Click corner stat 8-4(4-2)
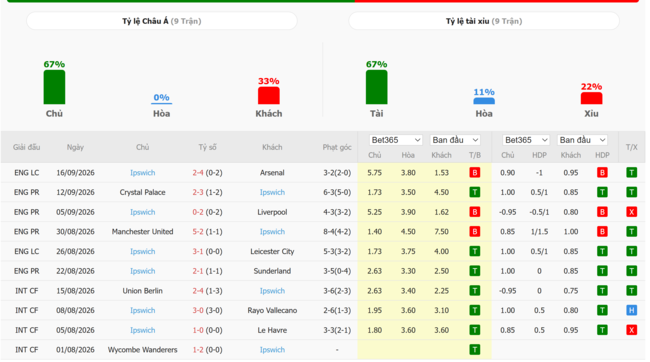This screenshot has width=650, height=362. coord(337,232)
